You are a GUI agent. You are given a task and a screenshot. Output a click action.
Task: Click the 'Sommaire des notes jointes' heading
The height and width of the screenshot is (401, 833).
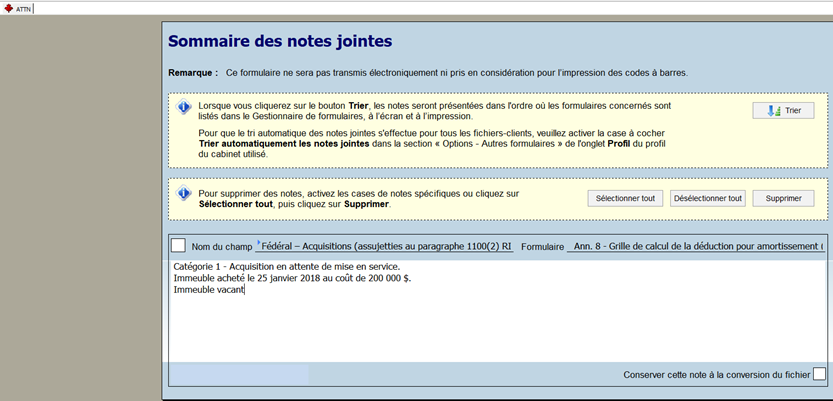tap(280, 41)
